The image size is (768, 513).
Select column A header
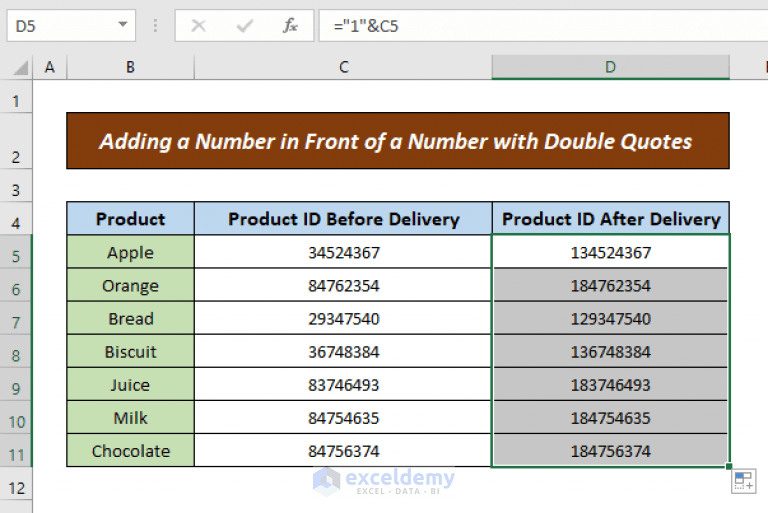coord(50,67)
